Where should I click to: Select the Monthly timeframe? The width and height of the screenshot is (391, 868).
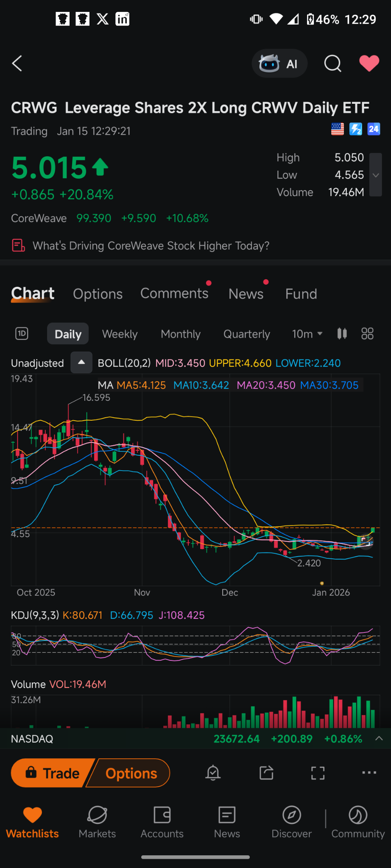coord(181,334)
